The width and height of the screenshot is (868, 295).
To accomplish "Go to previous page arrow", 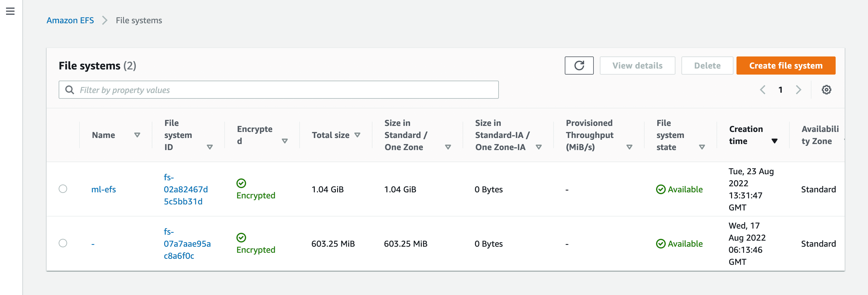I will coord(762,90).
